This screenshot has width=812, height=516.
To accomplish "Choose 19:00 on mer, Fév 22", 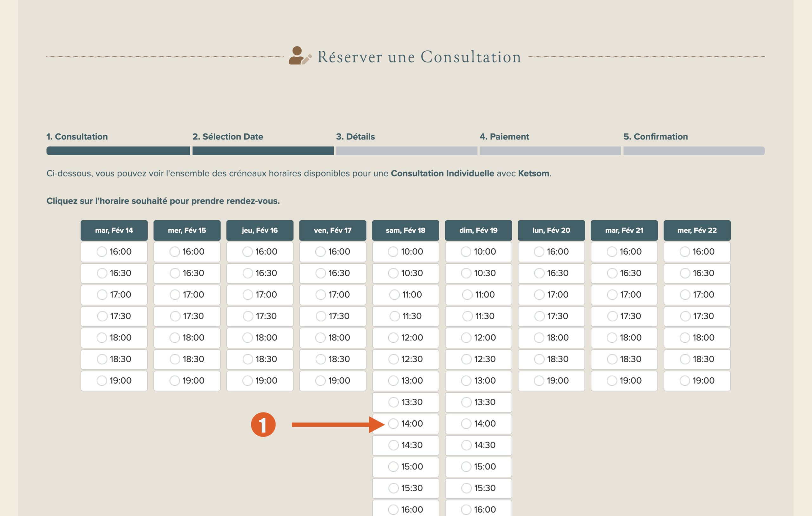I will coord(697,381).
